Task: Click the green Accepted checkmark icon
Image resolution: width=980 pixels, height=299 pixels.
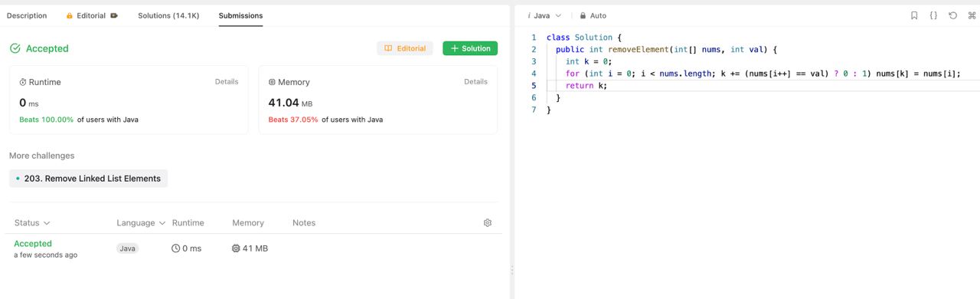Action: [x=15, y=48]
